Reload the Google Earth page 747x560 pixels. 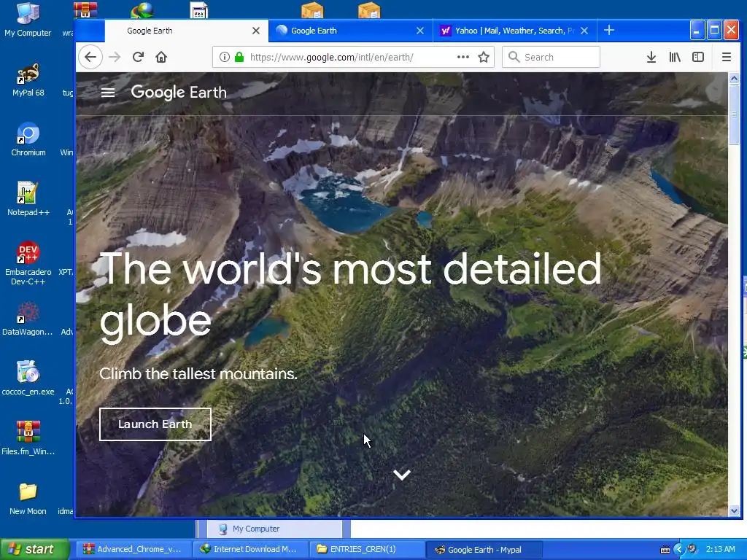pyautogui.click(x=138, y=57)
